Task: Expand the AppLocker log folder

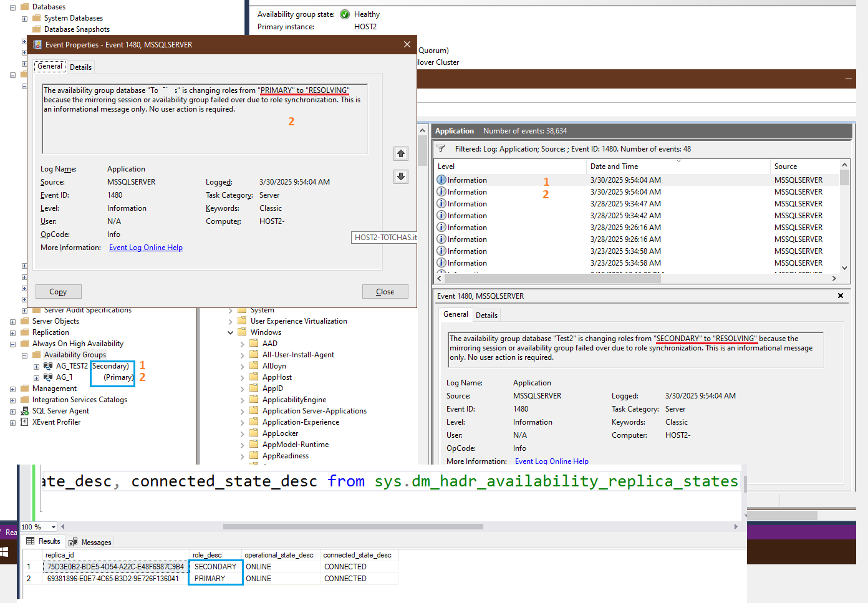Action: coord(243,434)
